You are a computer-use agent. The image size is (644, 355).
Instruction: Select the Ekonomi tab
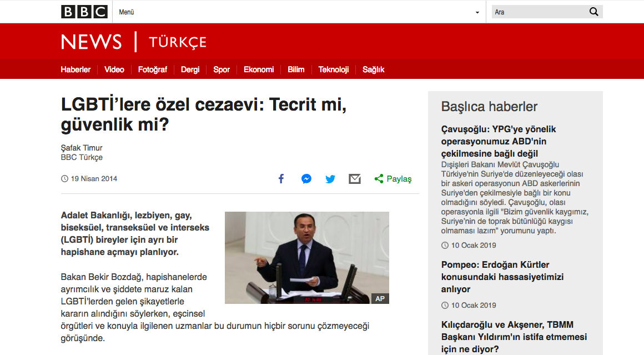[x=258, y=69]
